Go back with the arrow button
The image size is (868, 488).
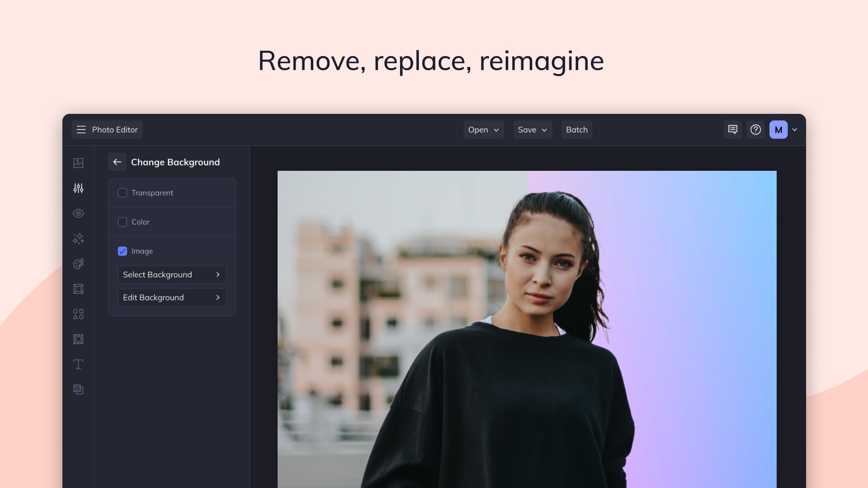point(117,162)
